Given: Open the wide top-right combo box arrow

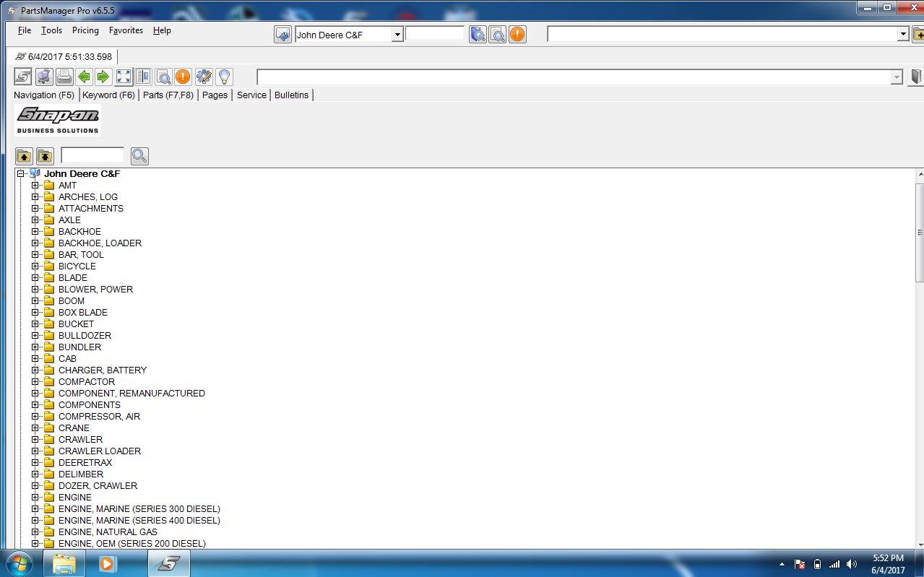Looking at the screenshot, I should 902,35.
